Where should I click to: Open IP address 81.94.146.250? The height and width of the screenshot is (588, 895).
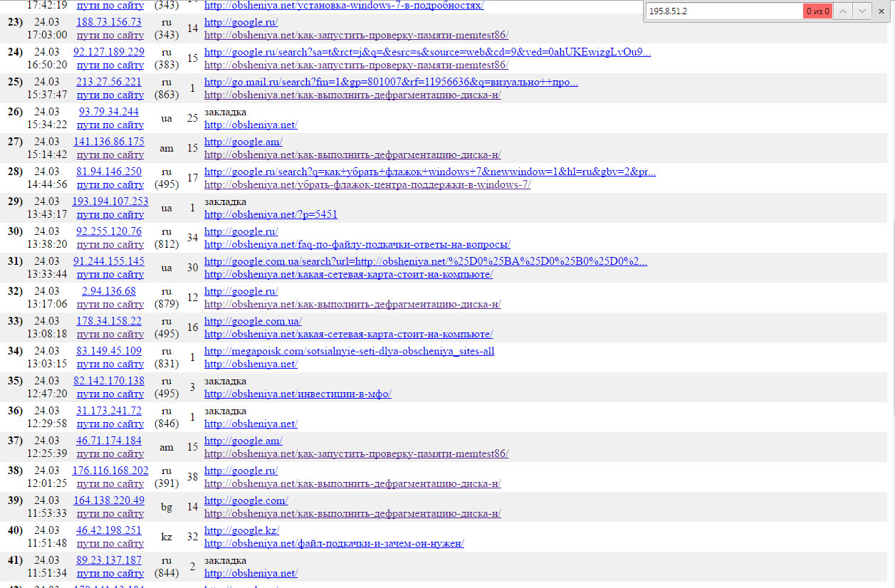coord(109,172)
